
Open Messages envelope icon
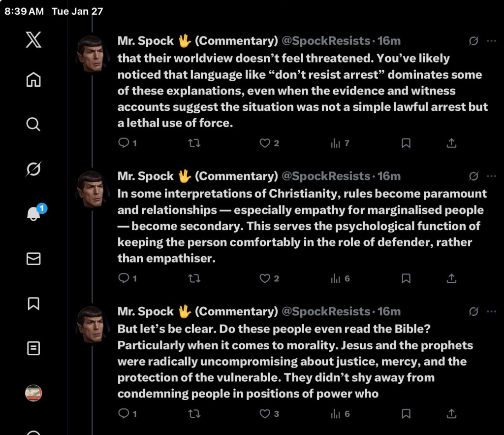click(x=33, y=259)
